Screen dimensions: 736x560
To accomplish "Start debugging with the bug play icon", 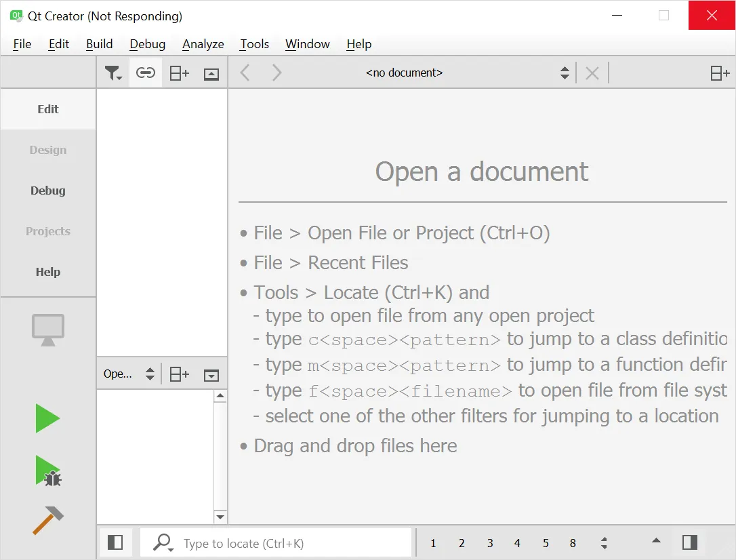I will (x=48, y=471).
